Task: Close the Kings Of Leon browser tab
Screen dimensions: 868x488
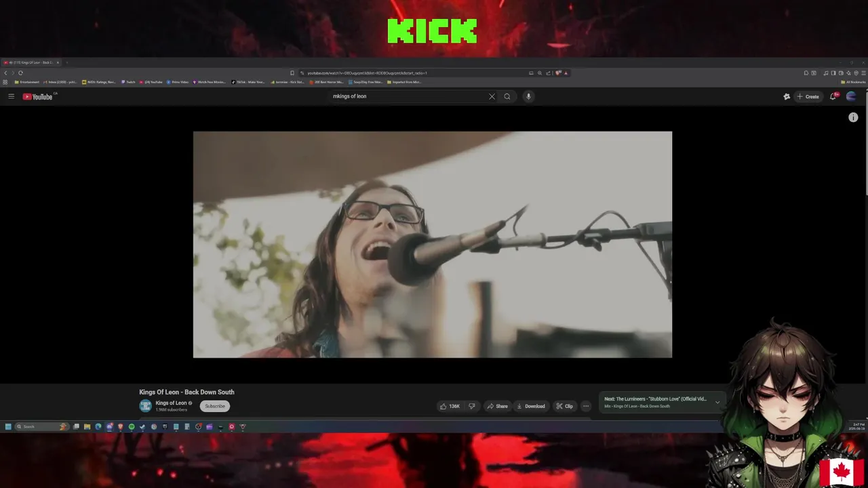Action: click(x=58, y=62)
